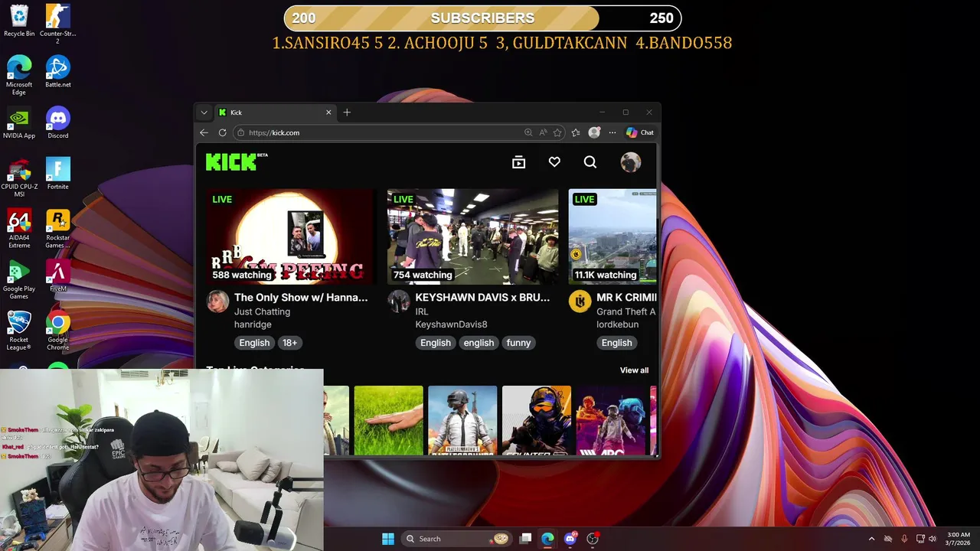Select the 18+ tag
Screen dimensions: 980x551
pos(289,343)
